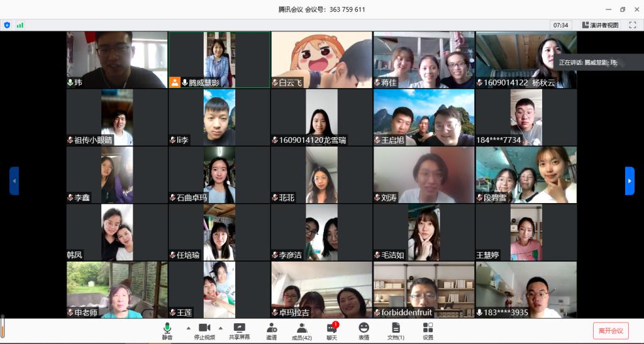644x344 pixels.
Task: Click the 07:34 meeting timer
Action: tap(560, 25)
